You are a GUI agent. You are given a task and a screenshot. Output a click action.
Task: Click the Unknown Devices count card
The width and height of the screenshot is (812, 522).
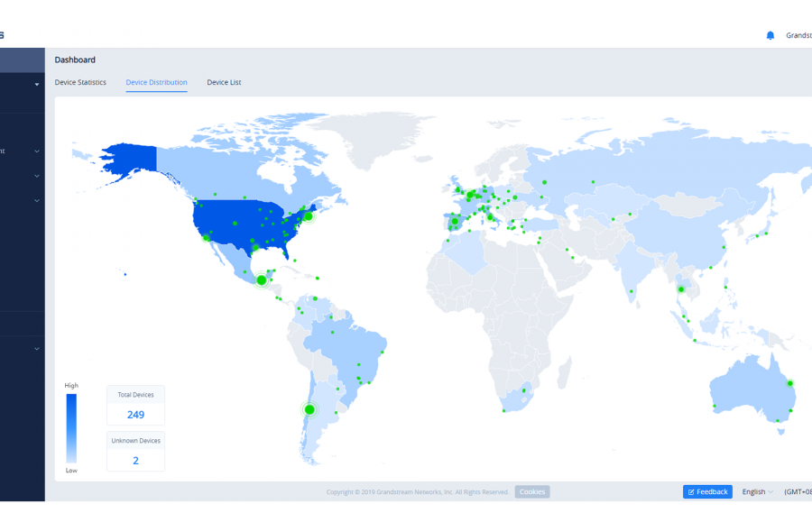[135, 451]
